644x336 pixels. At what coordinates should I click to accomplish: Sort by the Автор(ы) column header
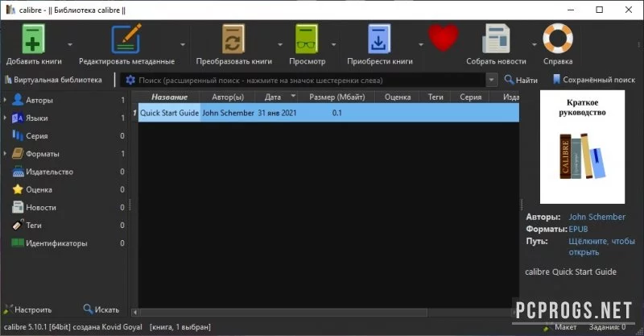coord(228,97)
